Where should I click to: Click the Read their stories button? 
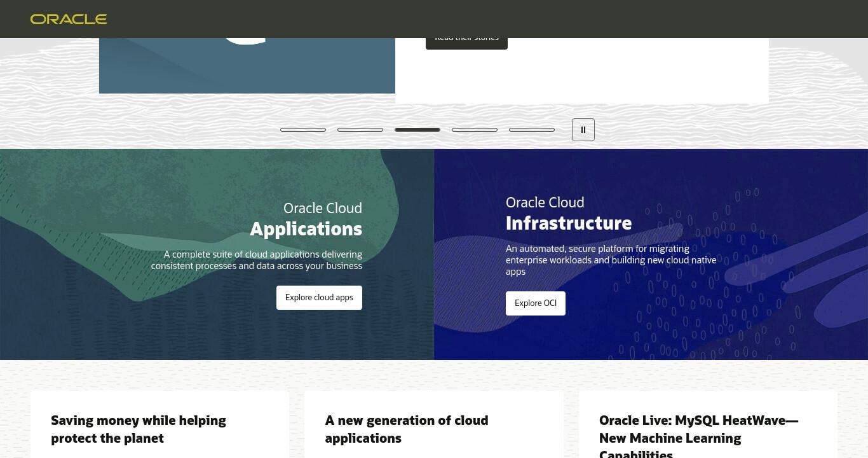(x=466, y=43)
